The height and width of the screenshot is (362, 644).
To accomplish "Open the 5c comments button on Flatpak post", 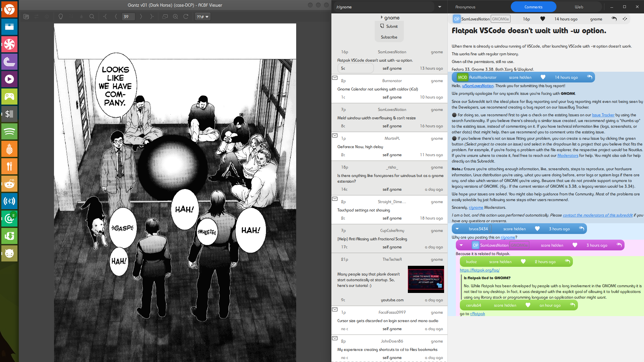I will tap(356, 68).
